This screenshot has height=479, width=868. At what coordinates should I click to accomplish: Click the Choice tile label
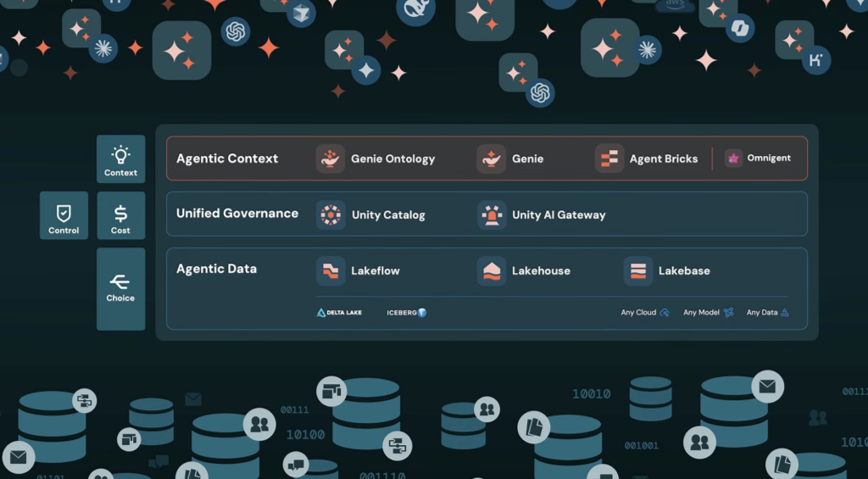click(120, 298)
